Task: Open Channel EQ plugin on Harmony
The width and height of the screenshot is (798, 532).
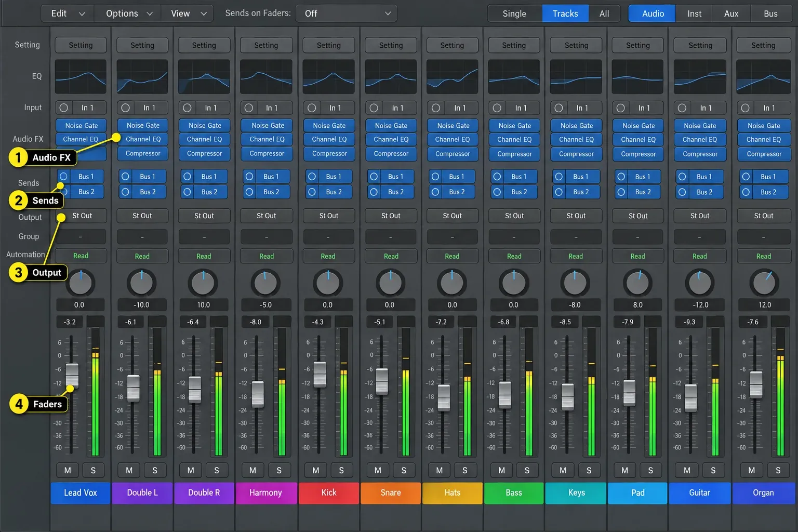Action: [267, 139]
